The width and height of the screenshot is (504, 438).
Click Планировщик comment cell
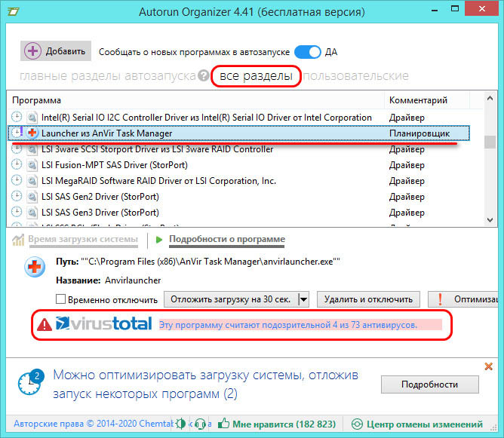(x=419, y=133)
